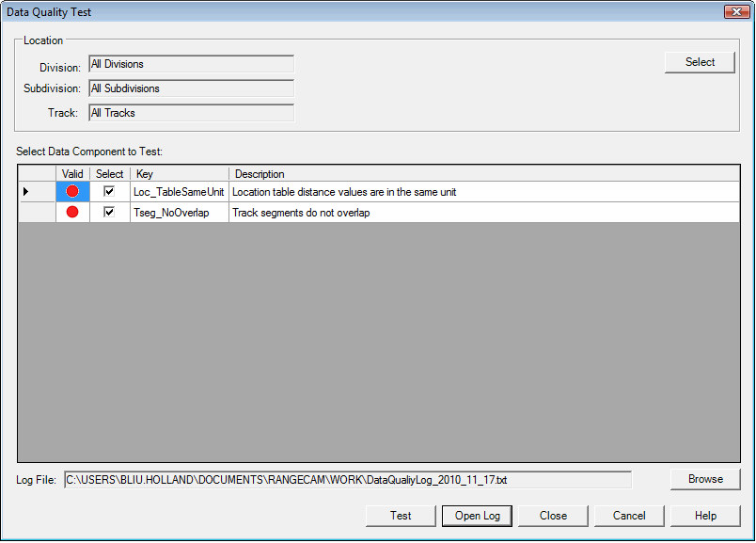Close the Data Quality Test dialog window
The image size is (756, 543).
point(735,12)
